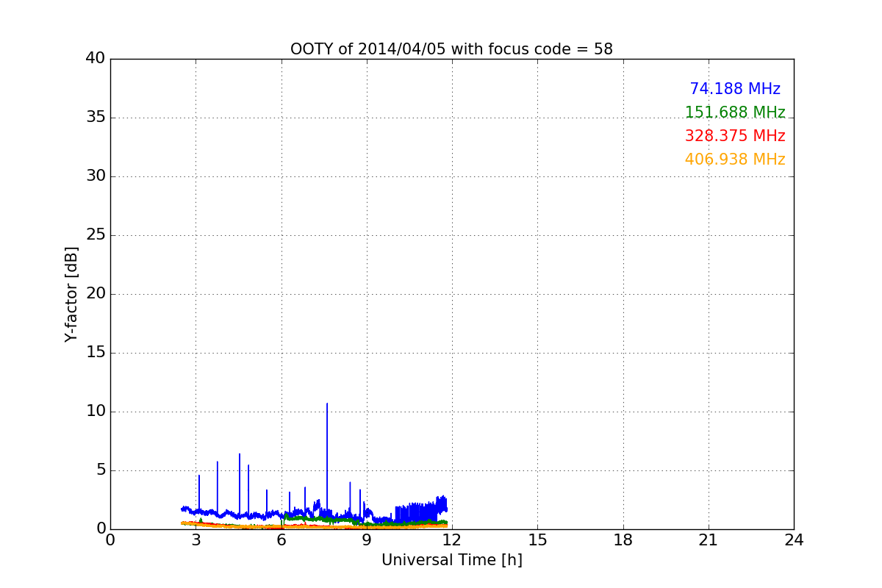
Task: Select the 151.688 MHz legend label
Action: [x=735, y=112]
